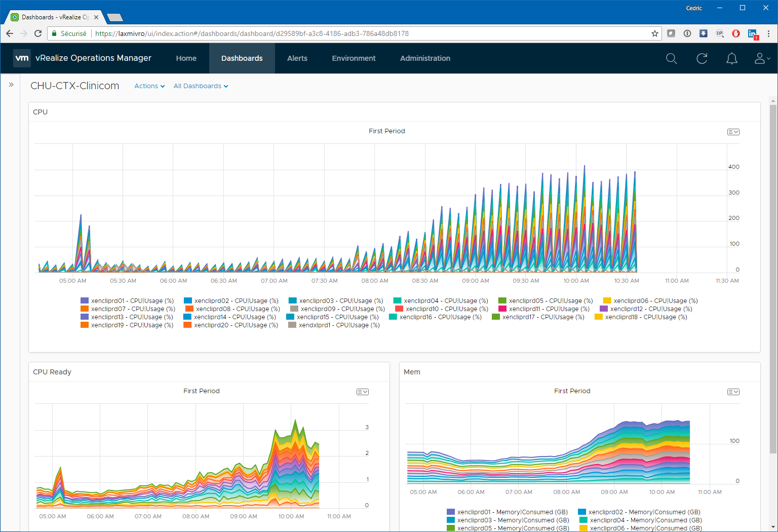778x532 pixels.
Task: Switch to the Administration tab
Action: [425, 58]
